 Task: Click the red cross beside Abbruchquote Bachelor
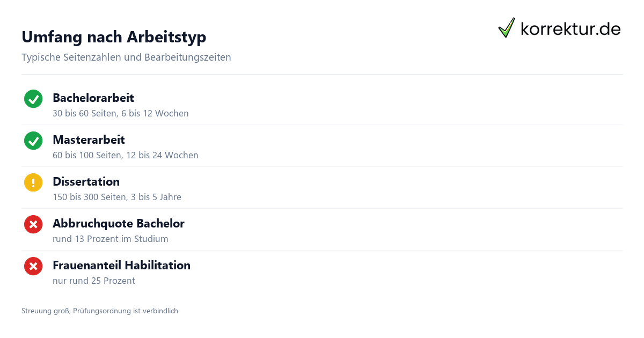tap(33, 224)
